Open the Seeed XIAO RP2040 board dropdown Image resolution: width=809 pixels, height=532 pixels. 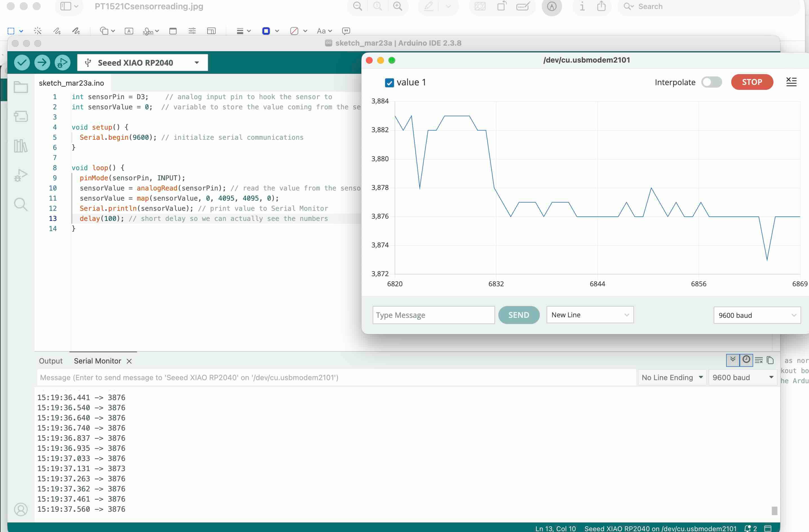pos(142,63)
